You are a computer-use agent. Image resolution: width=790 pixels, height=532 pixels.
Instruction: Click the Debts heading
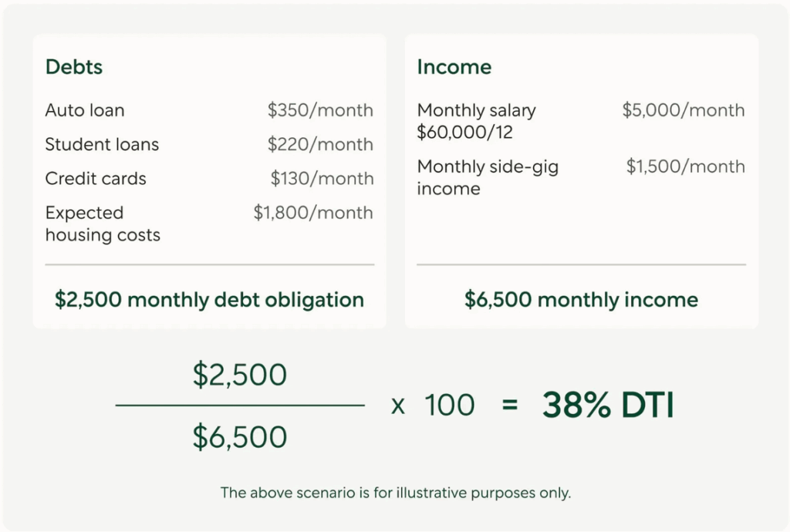(74, 67)
